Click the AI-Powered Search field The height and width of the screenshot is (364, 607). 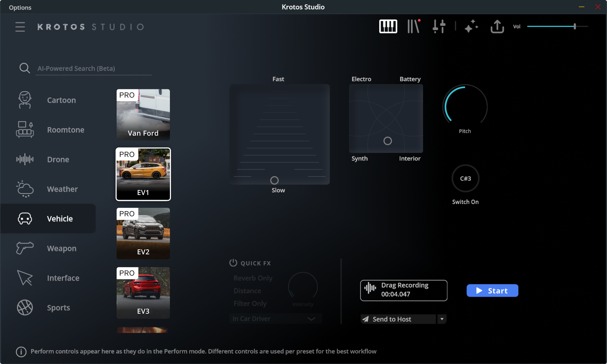[94, 69]
